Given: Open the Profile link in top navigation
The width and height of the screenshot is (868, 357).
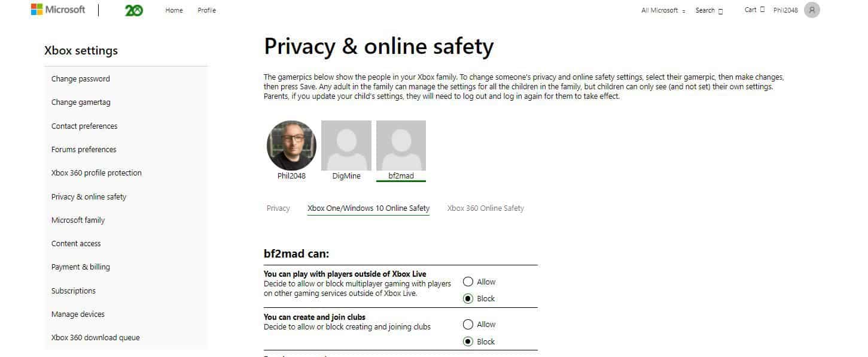Looking at the screenshot, I should [x=206, y=10].
